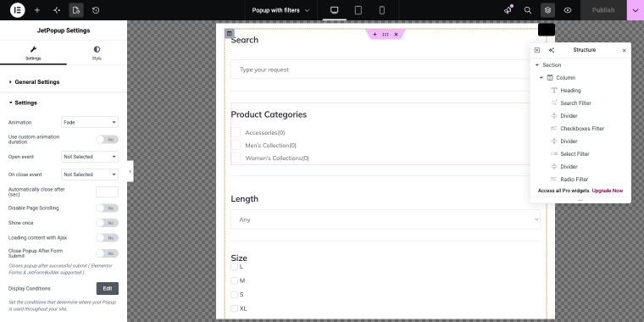The image size is (644, 322).
Task: Preview changes with the eye icon
Action: 568,10
